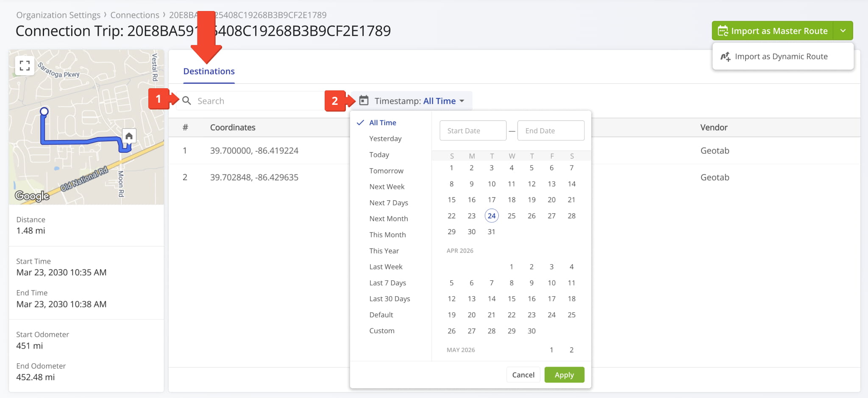Image resolution: width=868 pixels, height=398 pixels.
Task: Open the Connections breadcrumb link
Action: pos(135,15)
